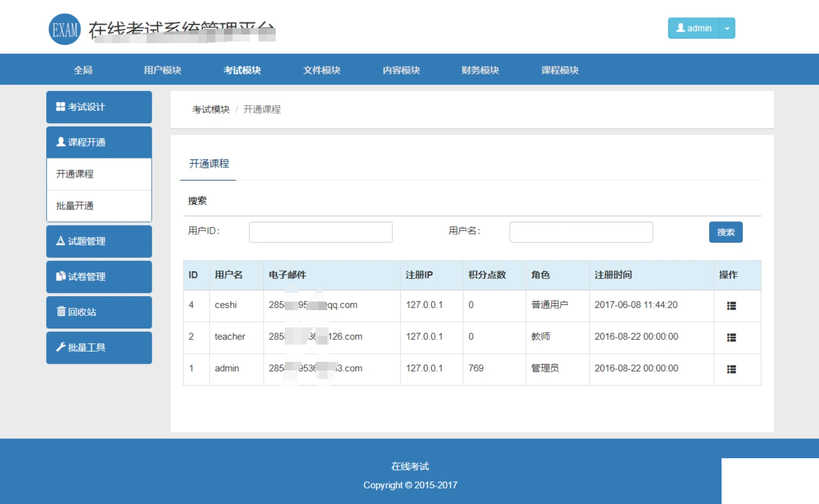Image resolution: width=819 pixels, height=504 pixels.
Task: Open 试题管理 sidebar section
Action: [x=99, y=241]
